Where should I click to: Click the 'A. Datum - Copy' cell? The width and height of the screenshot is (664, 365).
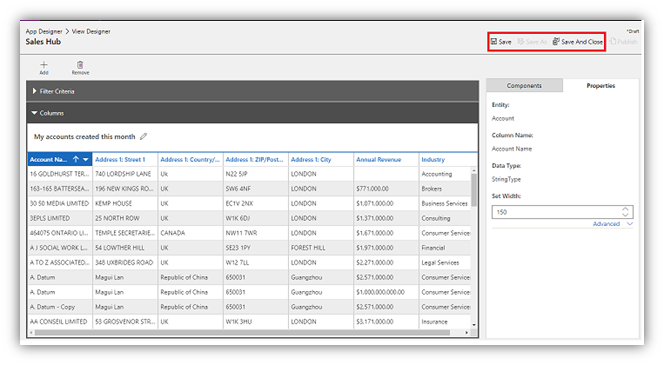pos(60,307)
